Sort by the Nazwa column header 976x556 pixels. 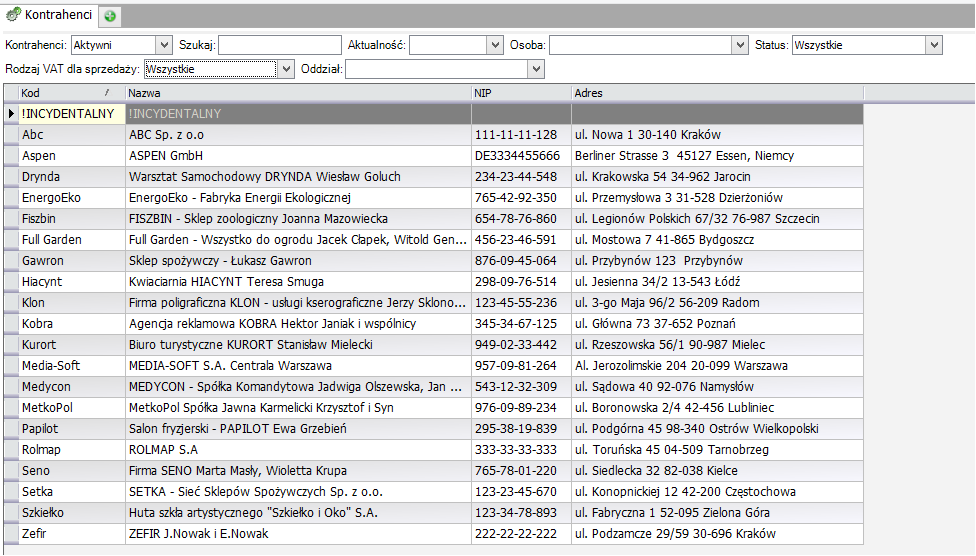tap(298, 93)
